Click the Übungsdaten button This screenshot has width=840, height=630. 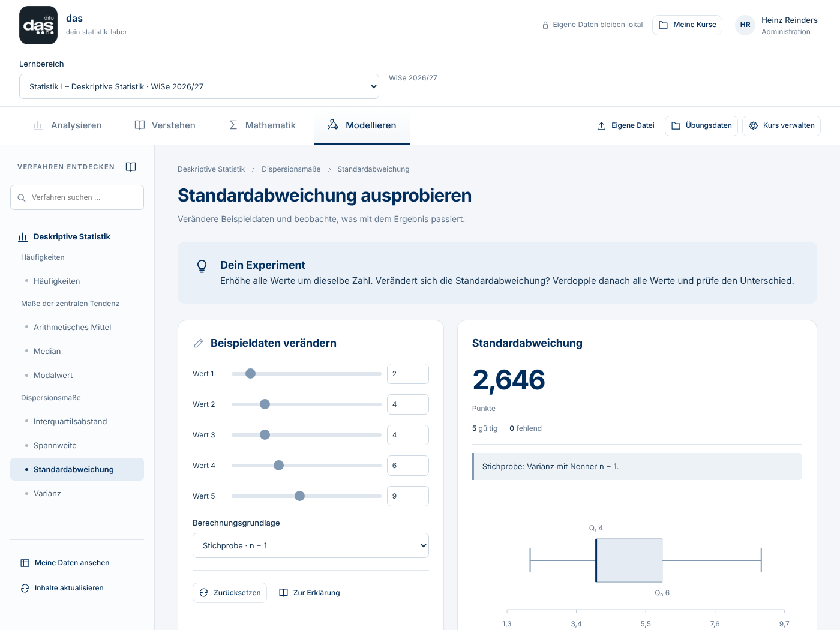pyautogui.click(x=701, y=126)
